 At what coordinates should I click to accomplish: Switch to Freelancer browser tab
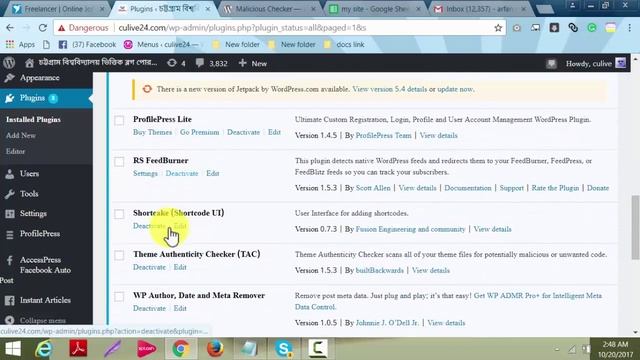[57, 9]
